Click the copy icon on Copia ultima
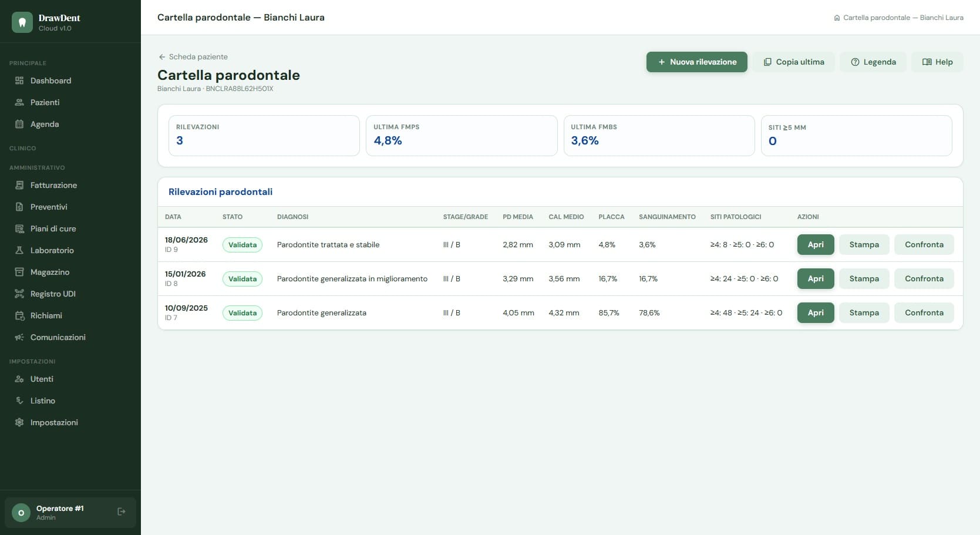980x535 pixels. tap(767, 62)
